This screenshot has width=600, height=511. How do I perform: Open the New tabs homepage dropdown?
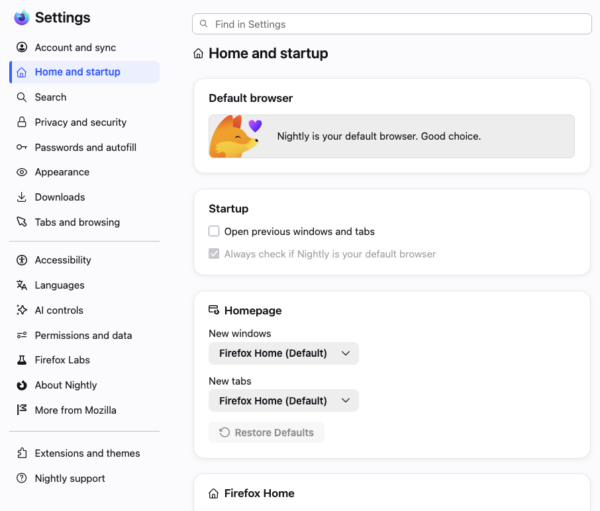pos(284,401)
